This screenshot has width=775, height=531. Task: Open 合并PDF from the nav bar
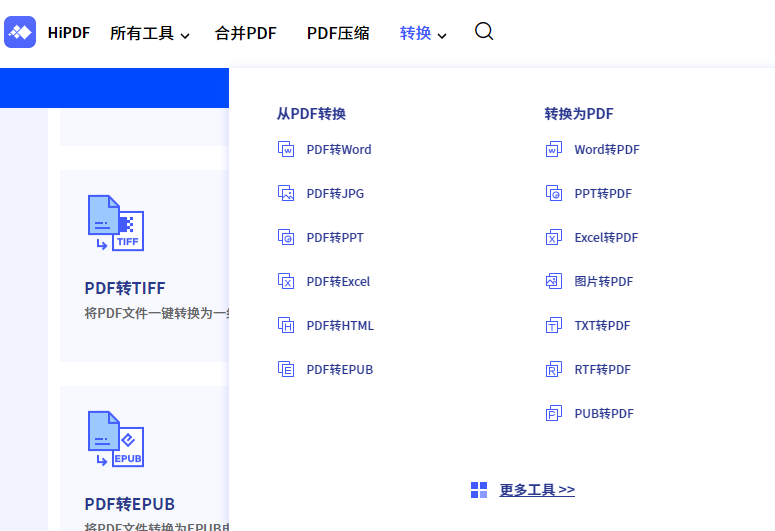[246, 33]
